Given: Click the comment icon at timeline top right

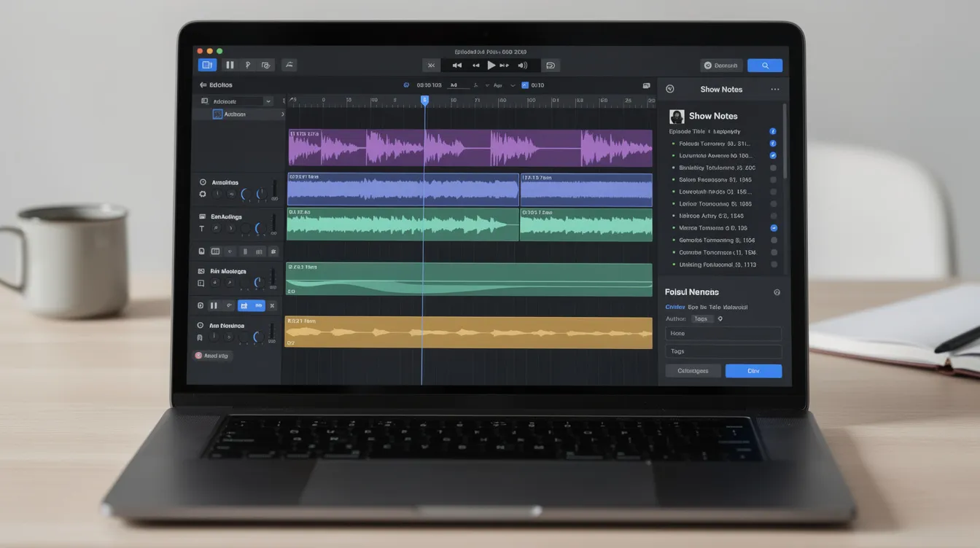Looking at the screenshot, I should (646, 85).
